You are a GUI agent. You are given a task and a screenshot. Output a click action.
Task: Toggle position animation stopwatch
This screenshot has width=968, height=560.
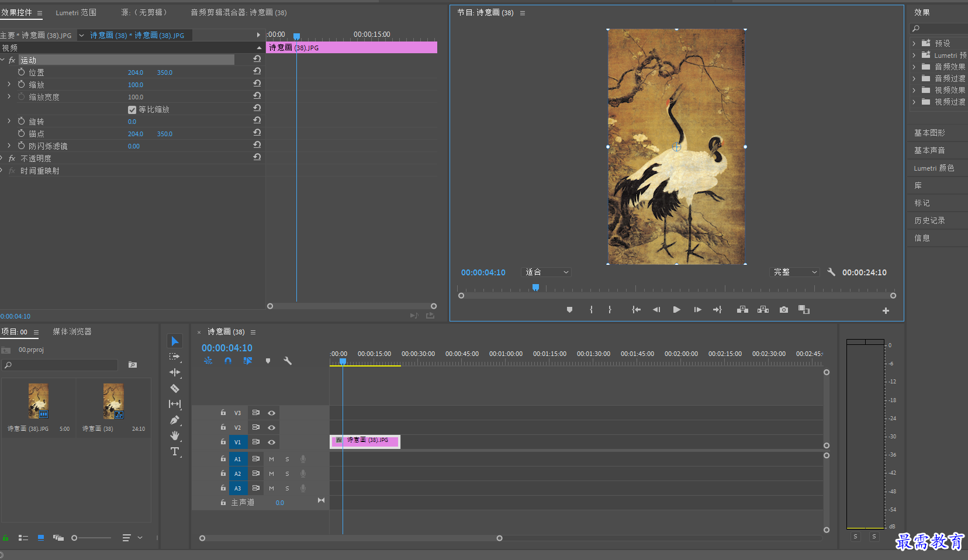(x=22, y=72)
